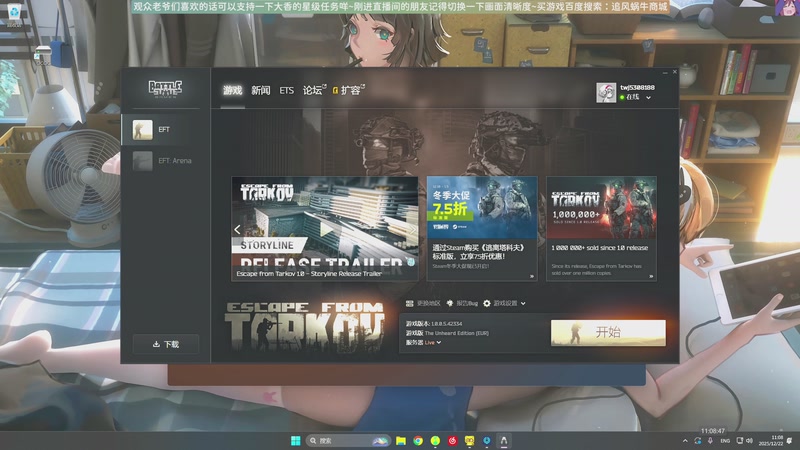Click game version text 1.0.0.5.42334
The height and width of the screenshot is (450, 800).
[x=446, y=324]
